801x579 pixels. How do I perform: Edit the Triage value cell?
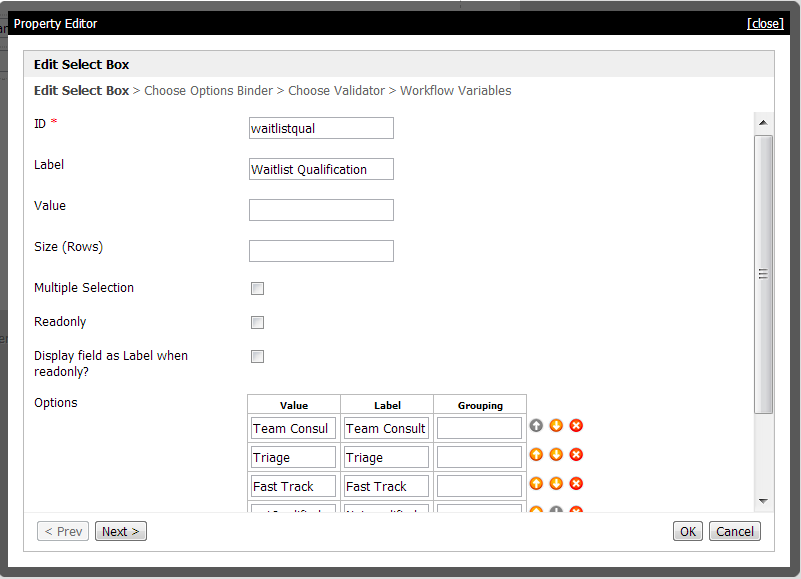coord(293,457)
